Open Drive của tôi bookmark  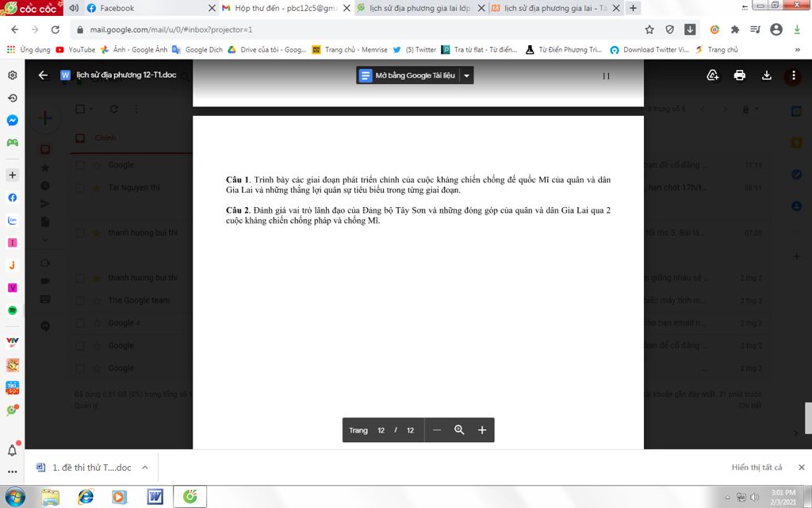pos(267,50)
